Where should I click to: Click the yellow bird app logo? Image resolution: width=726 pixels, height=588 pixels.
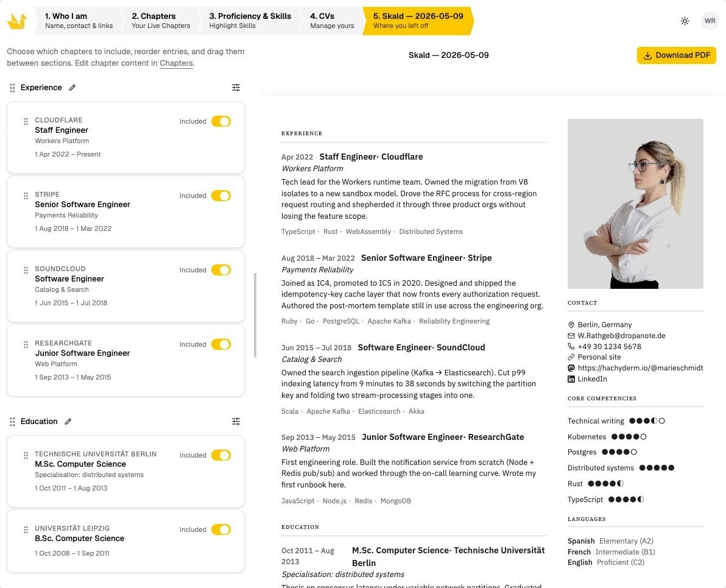17,21
